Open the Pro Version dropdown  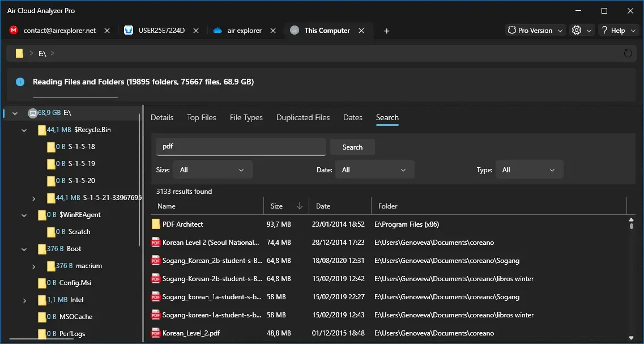(536, 31)
